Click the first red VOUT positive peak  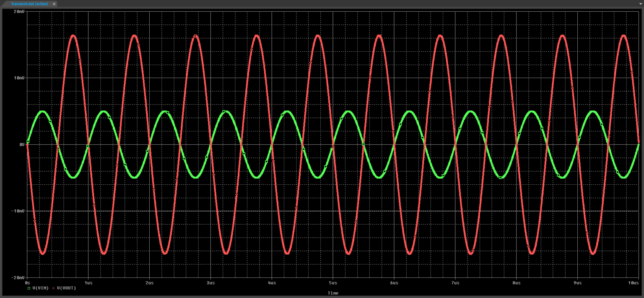[73, 36]
